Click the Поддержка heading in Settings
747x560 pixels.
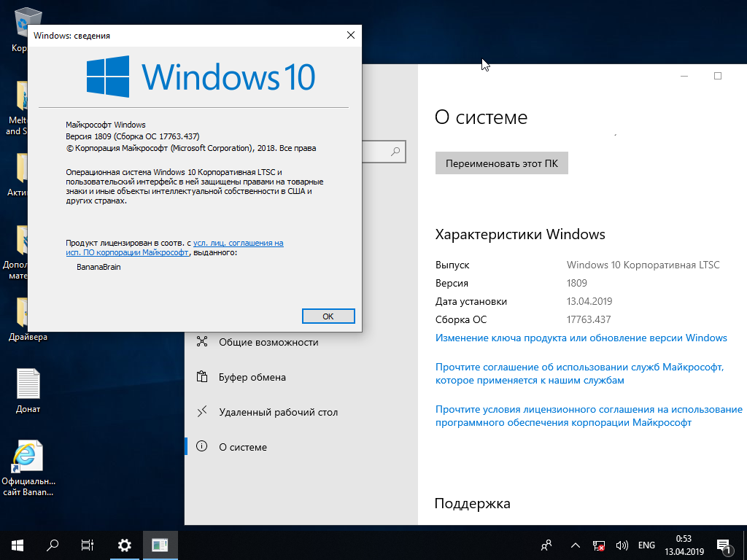(473, 503)
